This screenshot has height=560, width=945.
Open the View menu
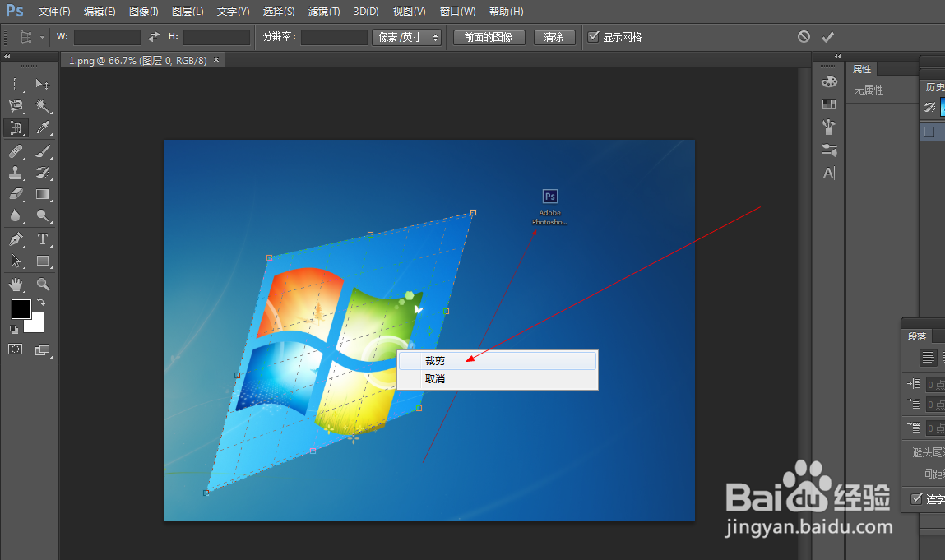click(x=410, y=12)
